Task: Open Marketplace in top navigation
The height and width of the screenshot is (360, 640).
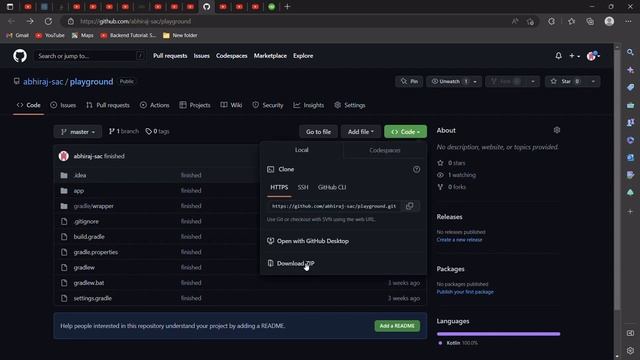Action: 270,56
